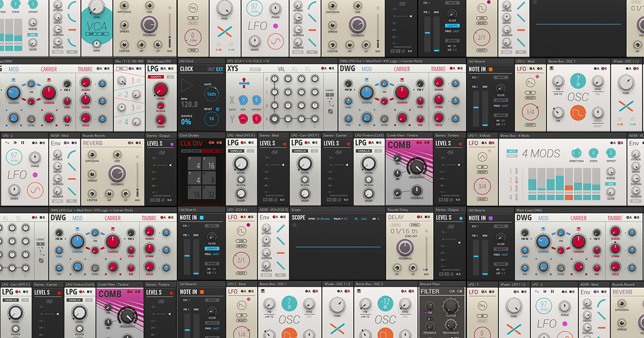Toggle the GATE button in CLK DIV

185,151
